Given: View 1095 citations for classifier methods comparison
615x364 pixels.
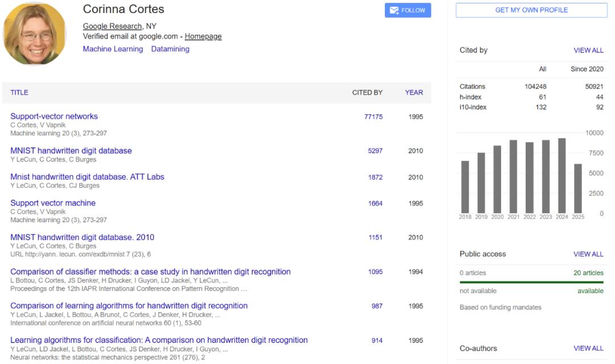Looking at the screenshot, I should tap(375, 272).
